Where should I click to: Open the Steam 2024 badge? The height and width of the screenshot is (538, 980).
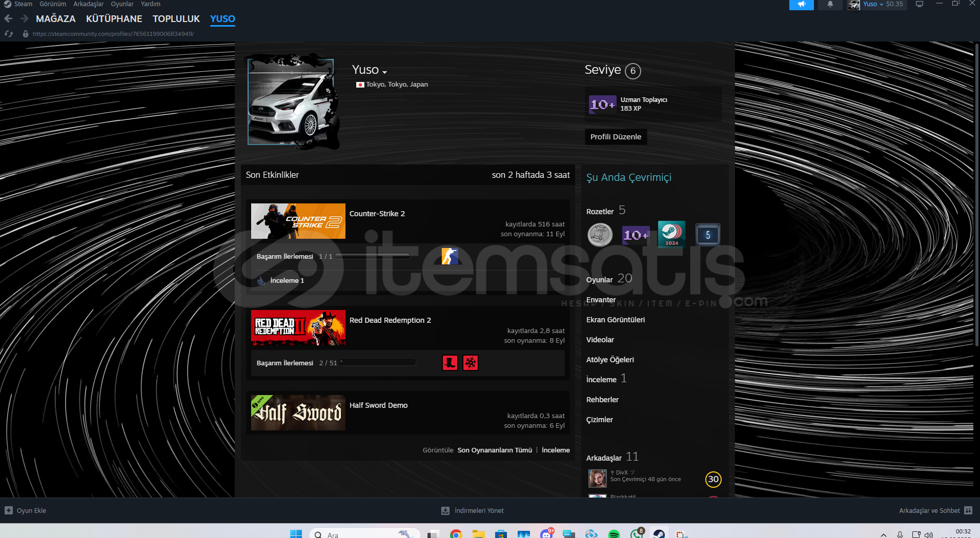click(x=671, y=234)
